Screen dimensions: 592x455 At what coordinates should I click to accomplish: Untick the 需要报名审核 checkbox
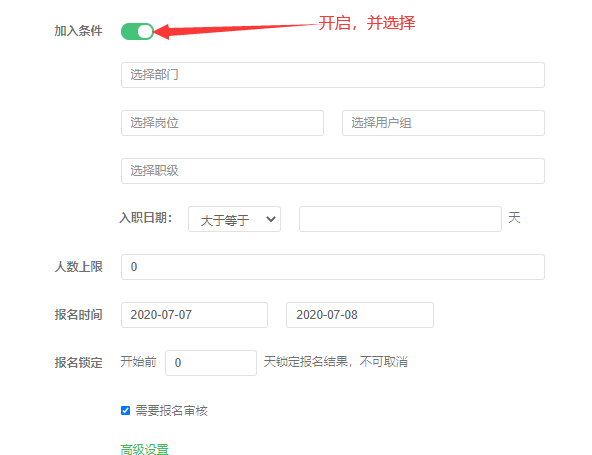(x=125, y=410)
